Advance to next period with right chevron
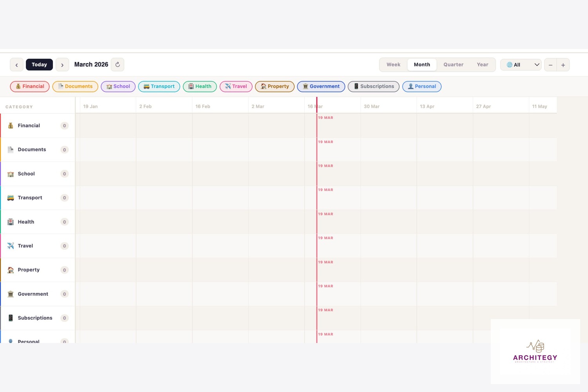Viewport: 588px width, 392px height. [62, 65]
